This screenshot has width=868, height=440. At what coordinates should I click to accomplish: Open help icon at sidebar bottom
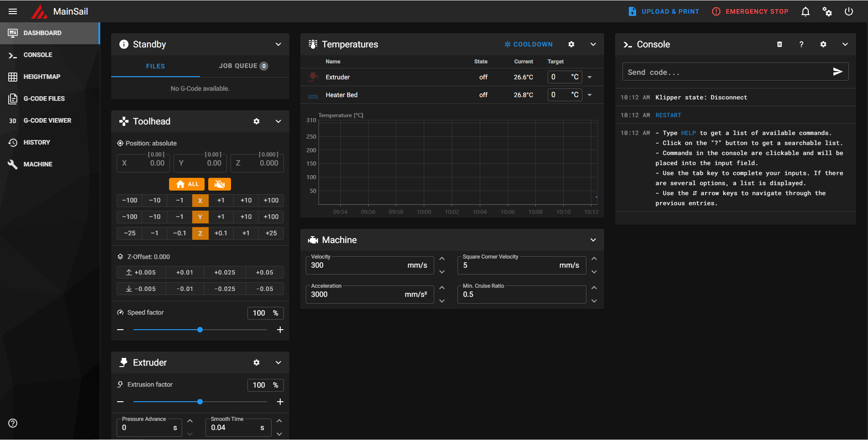[x=13, y=423]
